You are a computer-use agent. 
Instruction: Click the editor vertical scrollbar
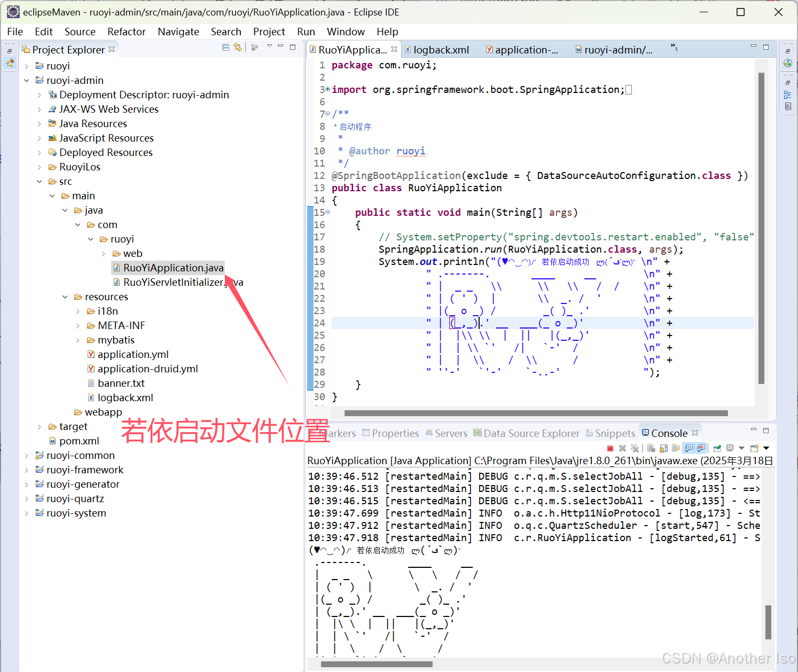tap(761, 228)
